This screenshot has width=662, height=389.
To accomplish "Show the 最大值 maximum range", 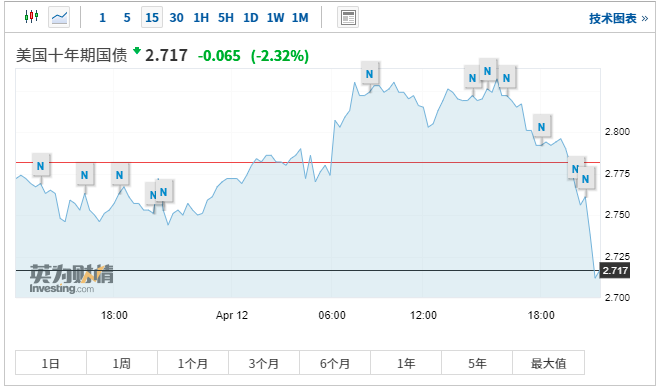I will [548, 363].
